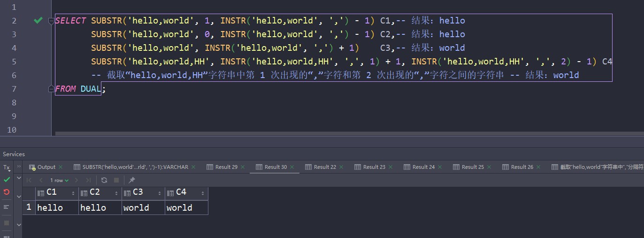Toggle sort order on the C3 column
The width and height of the screenshot is (644, 238).
coord(160,193)
